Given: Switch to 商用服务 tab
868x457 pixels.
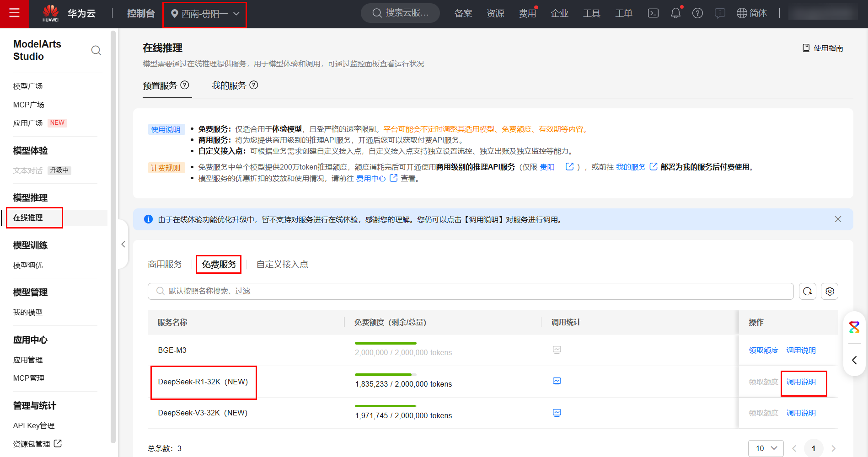Looking at the screenshot, I should (165, 264).
